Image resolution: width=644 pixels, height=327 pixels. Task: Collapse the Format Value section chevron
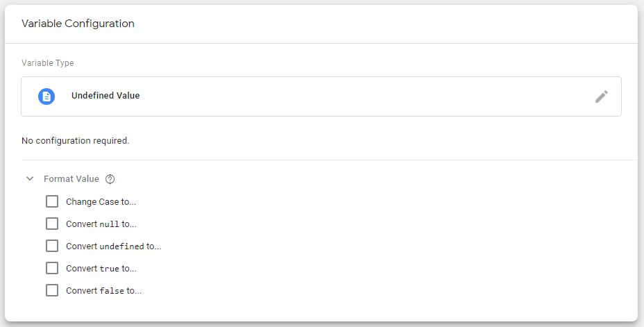click(30, 178)
